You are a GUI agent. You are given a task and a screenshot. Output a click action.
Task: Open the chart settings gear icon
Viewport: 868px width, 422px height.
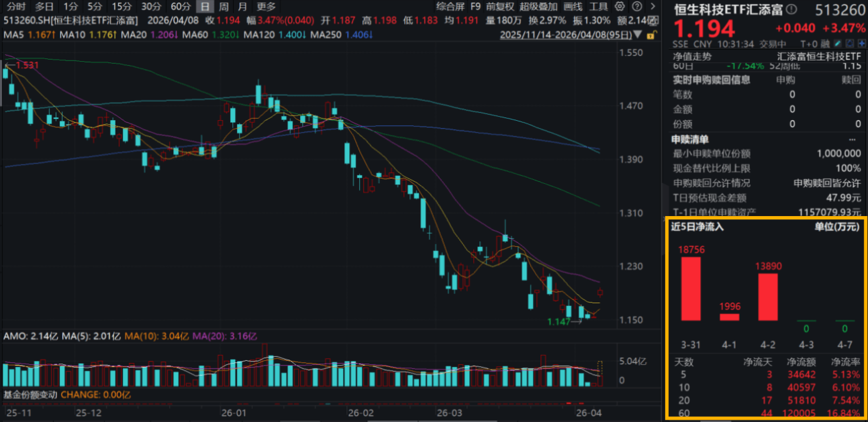pos(619,6)
